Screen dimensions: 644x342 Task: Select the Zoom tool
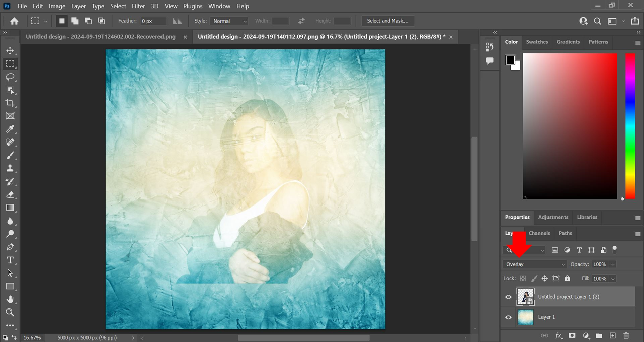coord(10,313)
